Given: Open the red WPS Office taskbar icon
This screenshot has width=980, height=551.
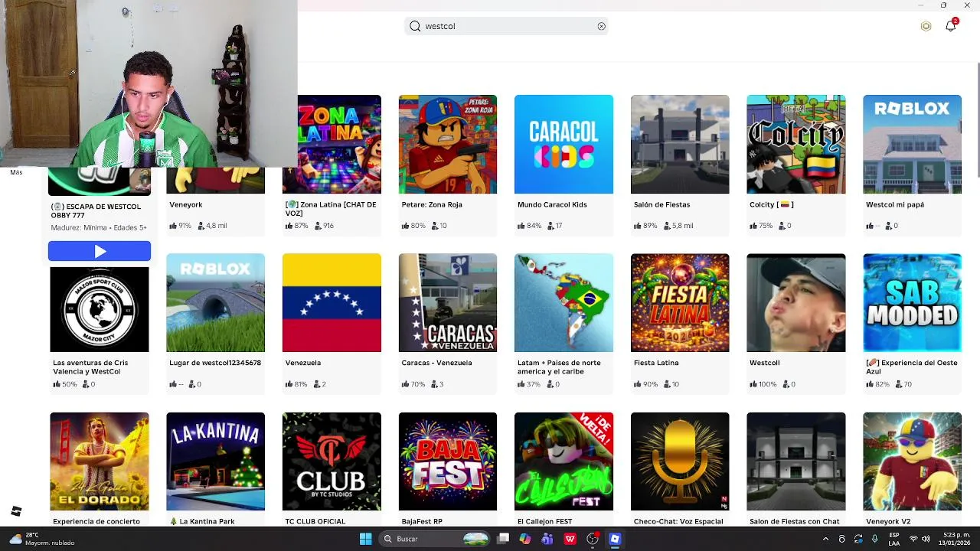Looking at the screenshot, I should click(570, 539).
